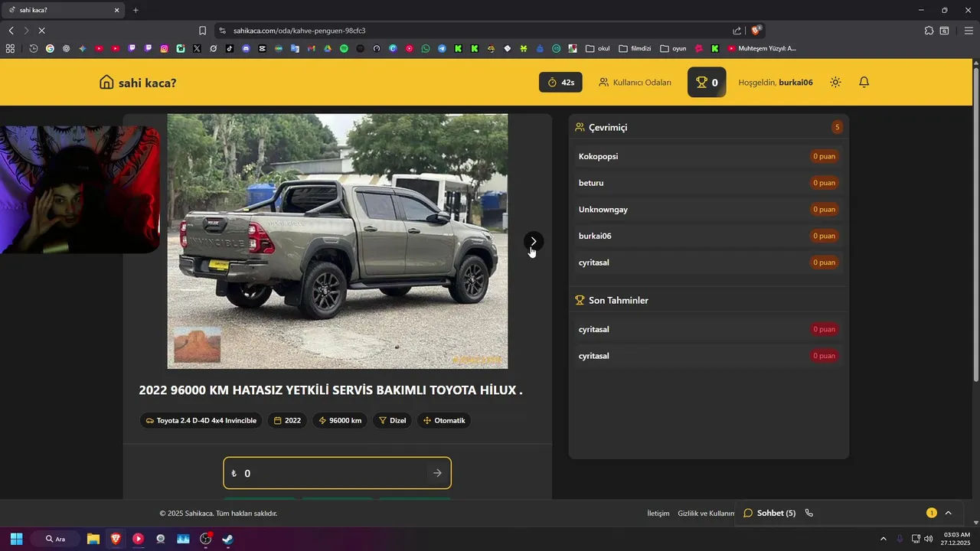Open the webcam overlay video
980x551 pixels.
tap(80, 190)
